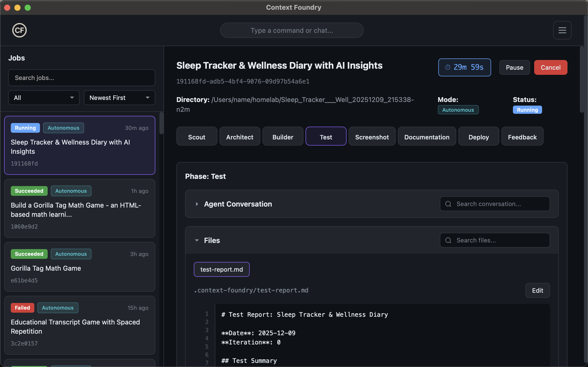Click the Running status badge
Image resolution: width=588 pixels, height=367 pixels.
(527, 110)
